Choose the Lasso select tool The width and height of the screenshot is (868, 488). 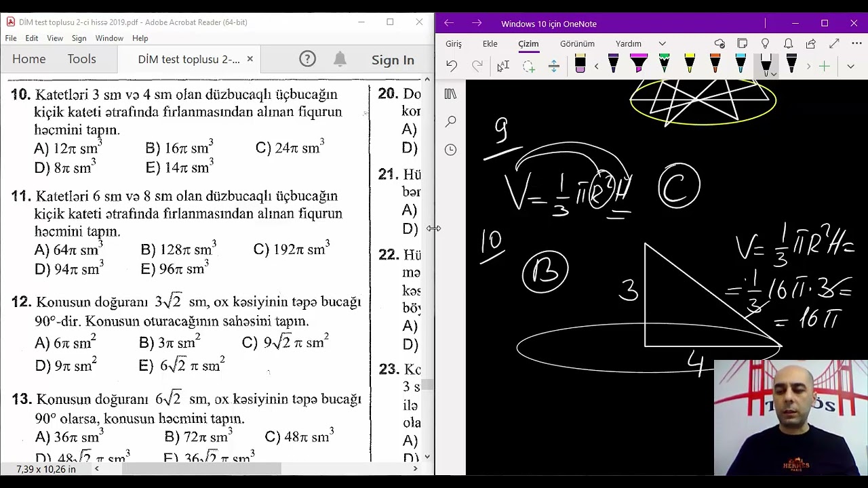529,66
